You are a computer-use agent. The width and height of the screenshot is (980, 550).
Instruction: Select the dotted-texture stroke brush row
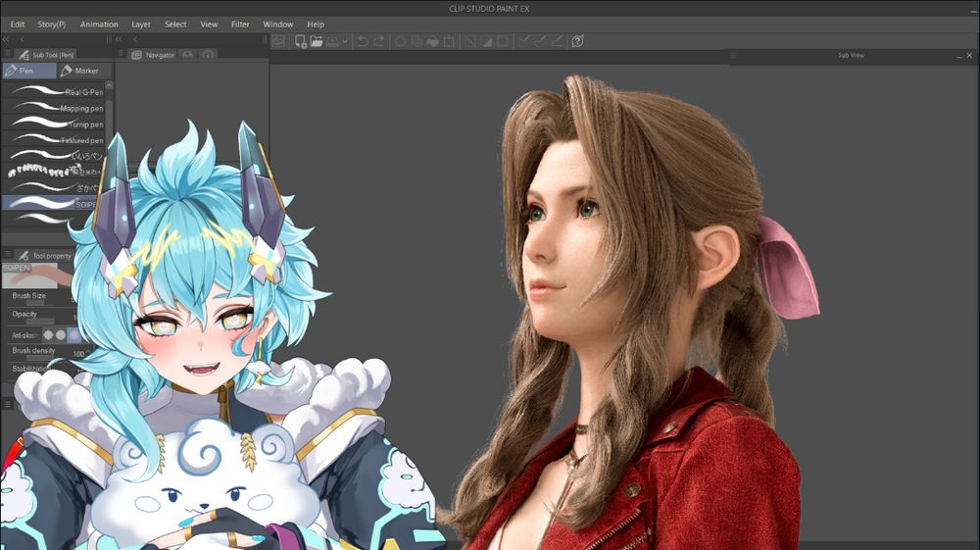tap(50, 171)
